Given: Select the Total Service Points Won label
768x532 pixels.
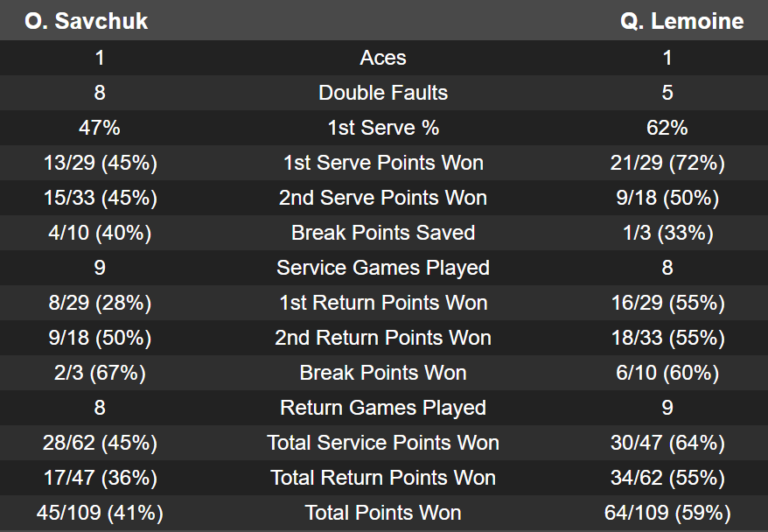Looking at the screenshot, I should coord(383,443).
